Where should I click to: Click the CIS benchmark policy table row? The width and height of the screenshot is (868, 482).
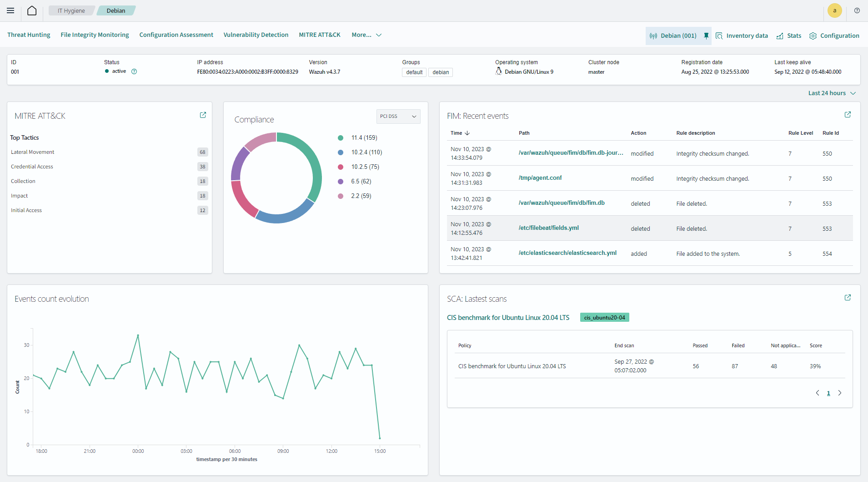tap(650, 366)
